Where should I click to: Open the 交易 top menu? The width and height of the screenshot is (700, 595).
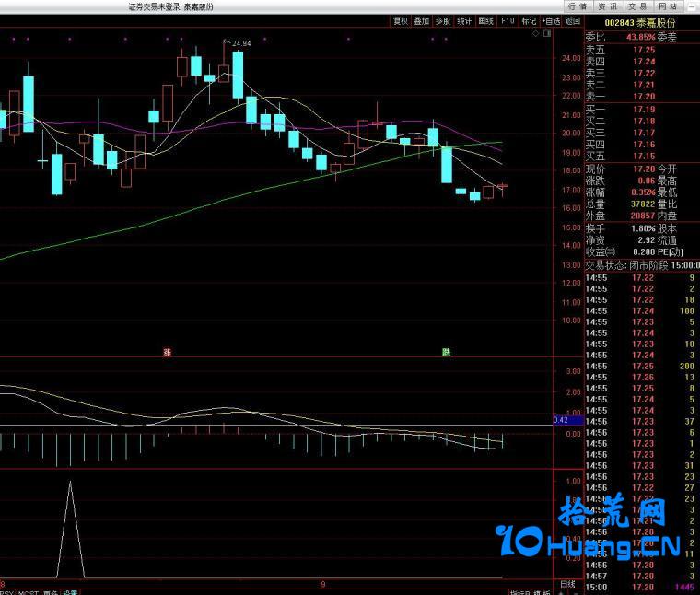click(x=637, y=6)
